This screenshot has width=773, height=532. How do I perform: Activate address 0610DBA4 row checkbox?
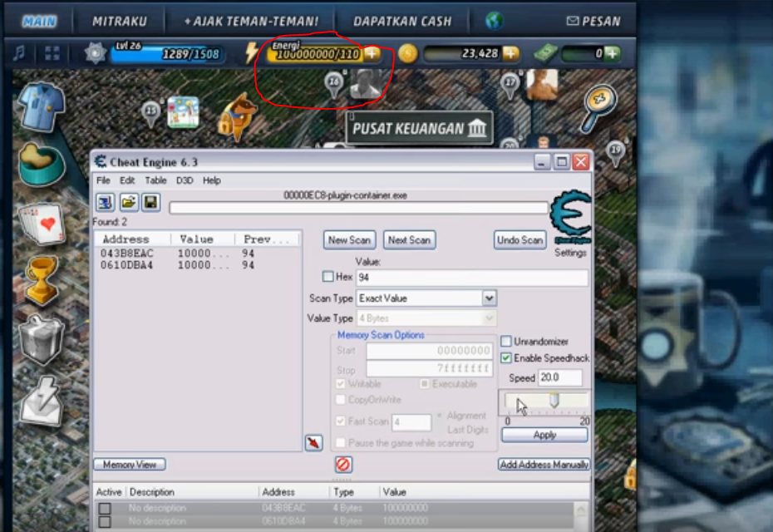[105, 521]
